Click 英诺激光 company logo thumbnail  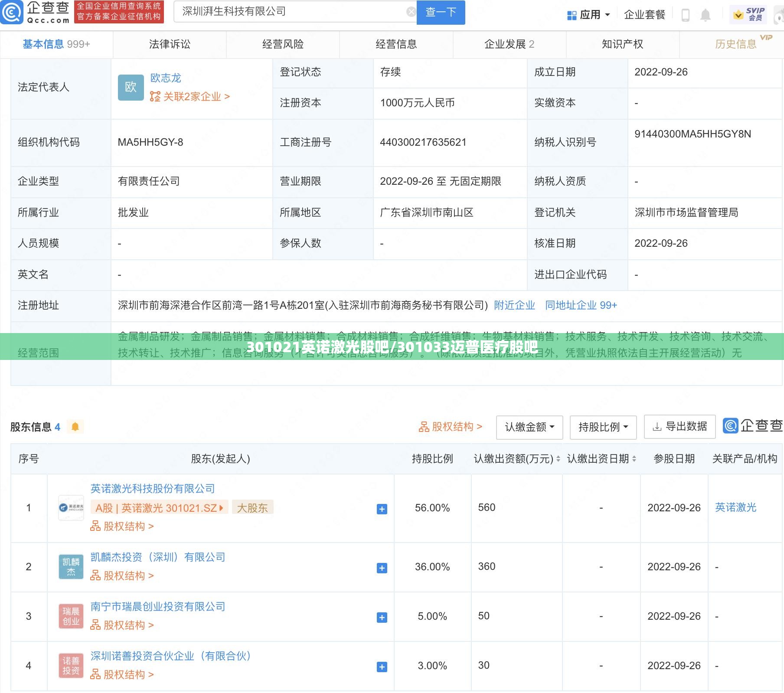click(71, 508)
